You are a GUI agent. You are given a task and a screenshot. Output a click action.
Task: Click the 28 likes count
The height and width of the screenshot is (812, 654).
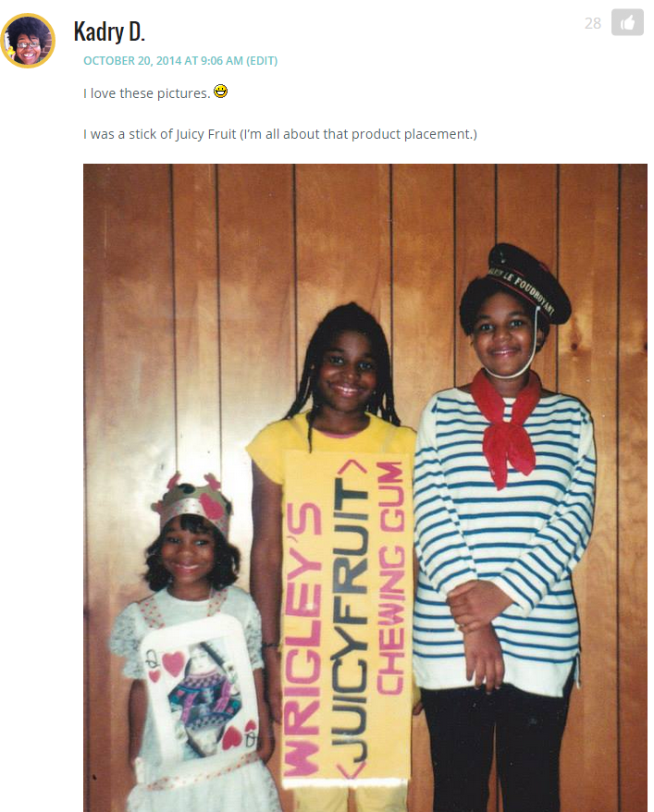pyautogui.click(x=593, y=23)
